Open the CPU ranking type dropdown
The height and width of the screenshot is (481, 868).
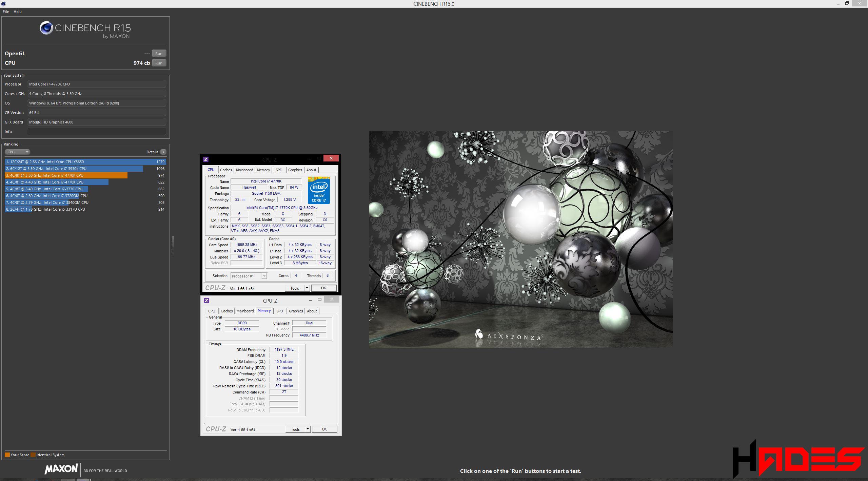[x=17, y=152]
